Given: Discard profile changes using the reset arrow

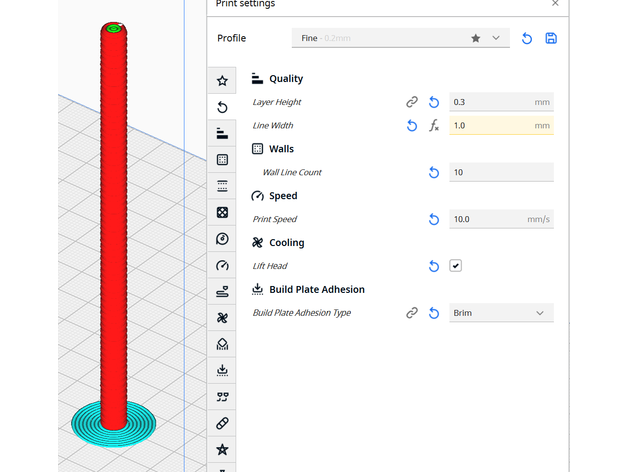Looking at the screenshot, I should pos(527,38).
